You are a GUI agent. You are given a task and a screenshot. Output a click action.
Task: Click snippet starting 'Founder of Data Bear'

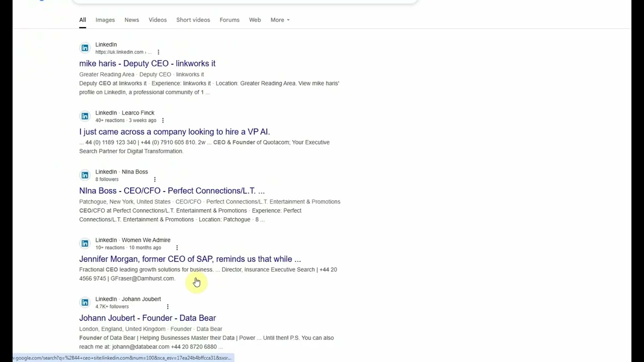(x=206, y=342)
